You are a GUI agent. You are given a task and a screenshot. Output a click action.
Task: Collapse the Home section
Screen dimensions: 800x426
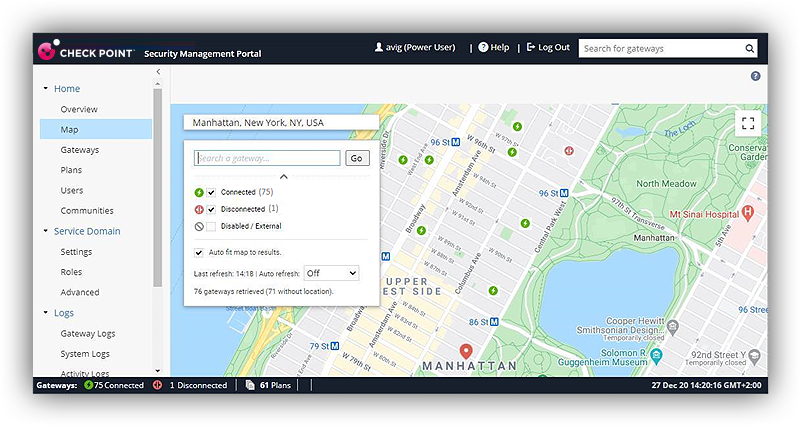point(45,88)
